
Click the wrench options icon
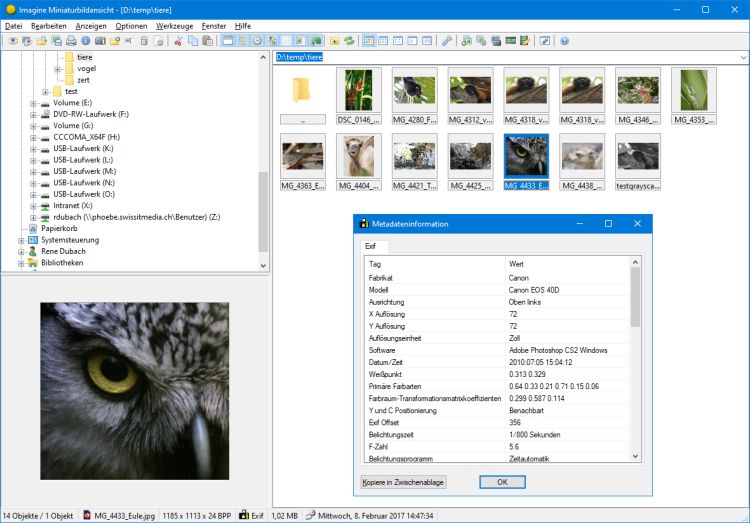tap(447, 41)
